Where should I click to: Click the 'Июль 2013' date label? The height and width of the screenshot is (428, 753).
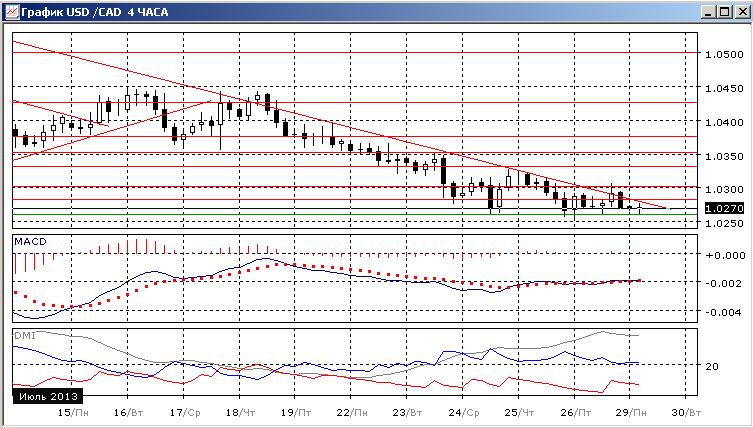click(48, 396)
